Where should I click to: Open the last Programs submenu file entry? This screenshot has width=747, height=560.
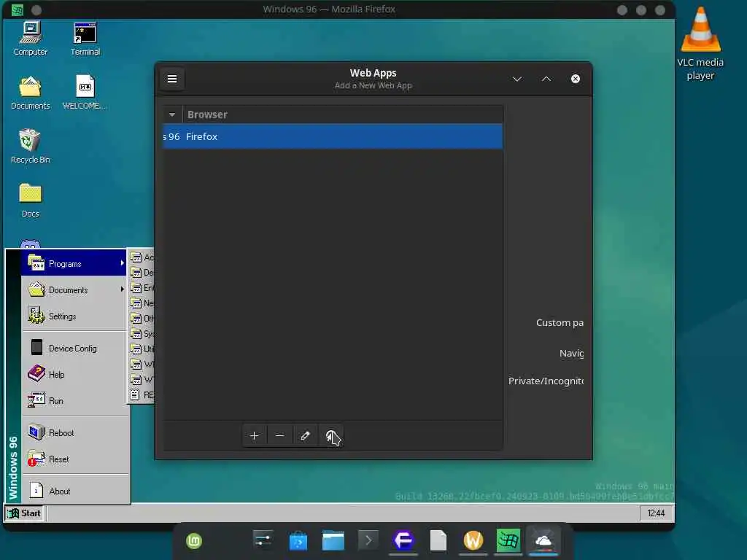pyautogui.click(x=142, y=394)
